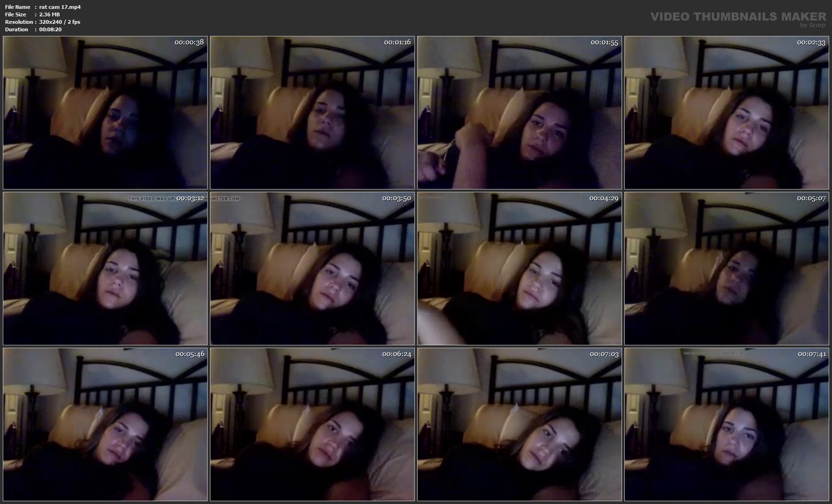Screen dimensions: 832x504
Task: Click the Video Thumbnails Maker logo
Action: pyautogui.click(x=738, y=16)
